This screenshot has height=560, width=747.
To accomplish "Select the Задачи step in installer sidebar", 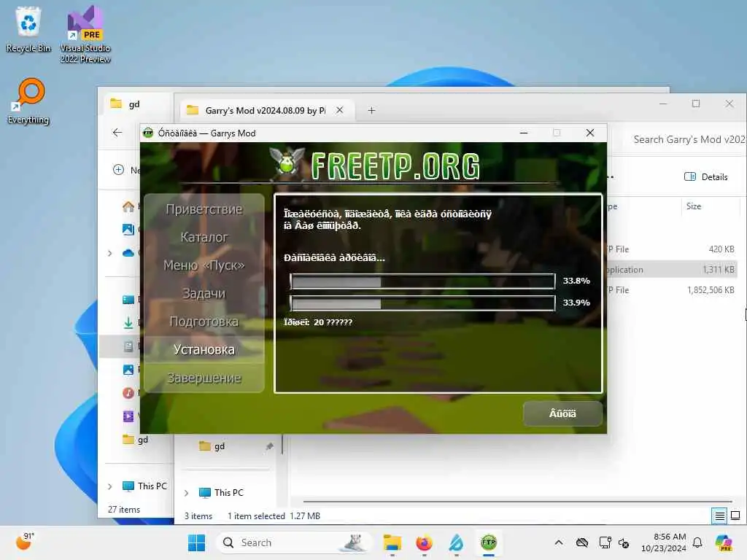I will 204,293.
